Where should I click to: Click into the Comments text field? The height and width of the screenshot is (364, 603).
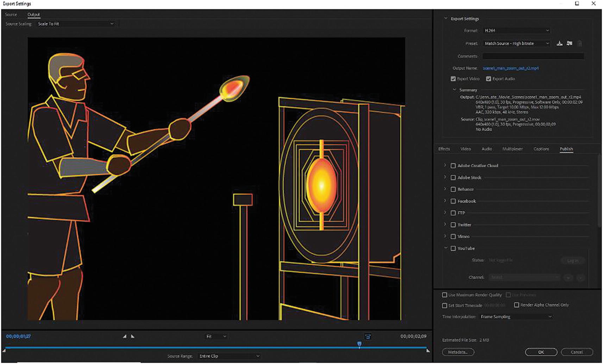pyautogui.click(x=533, y=56)
